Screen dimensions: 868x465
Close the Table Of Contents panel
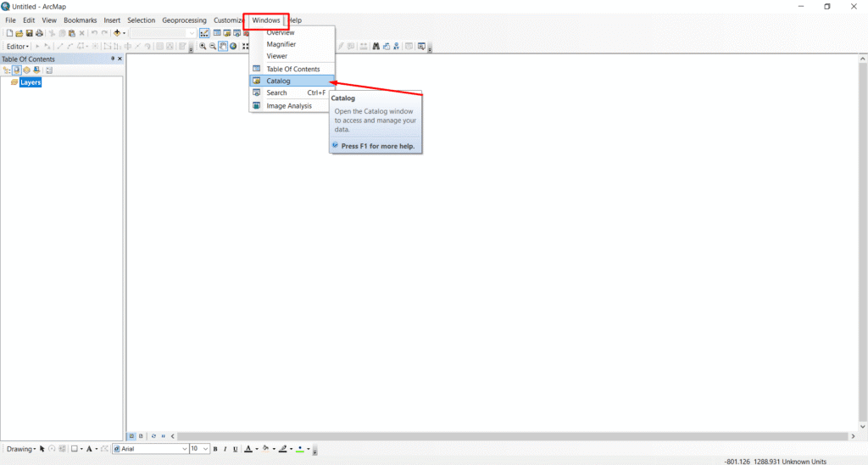click(120, 59)
